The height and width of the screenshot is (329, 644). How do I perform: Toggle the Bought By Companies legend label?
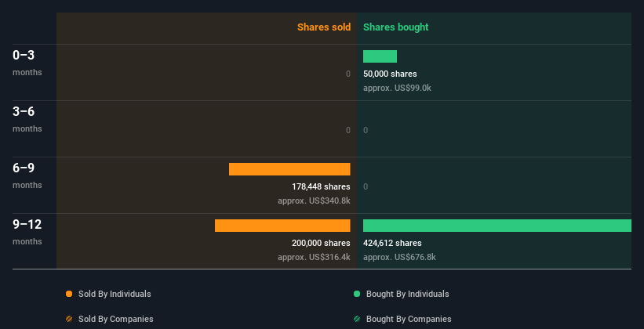click(x=409, y=319)
